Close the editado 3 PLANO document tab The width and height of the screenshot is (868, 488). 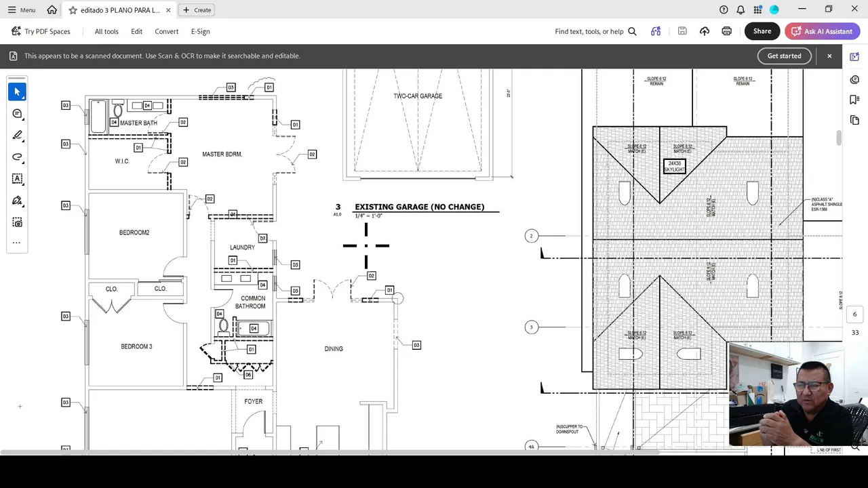pyautogui.click(x=168, y=10)
